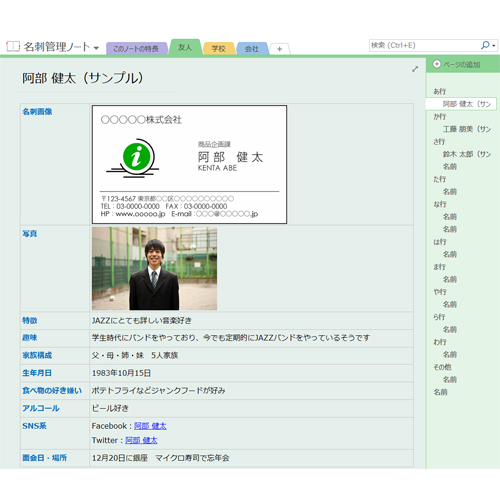
Task: Click the notebook icon beside 名刺管理ノート
Action: (x=13, y=46)
